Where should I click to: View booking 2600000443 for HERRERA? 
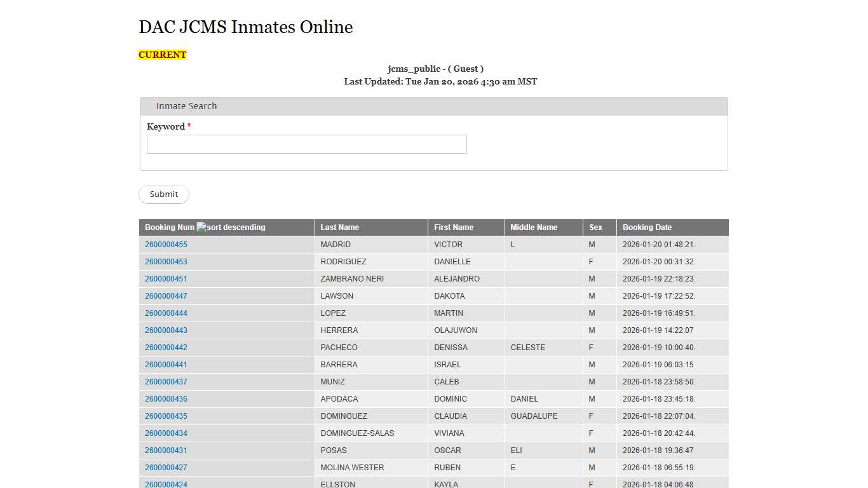166,330
